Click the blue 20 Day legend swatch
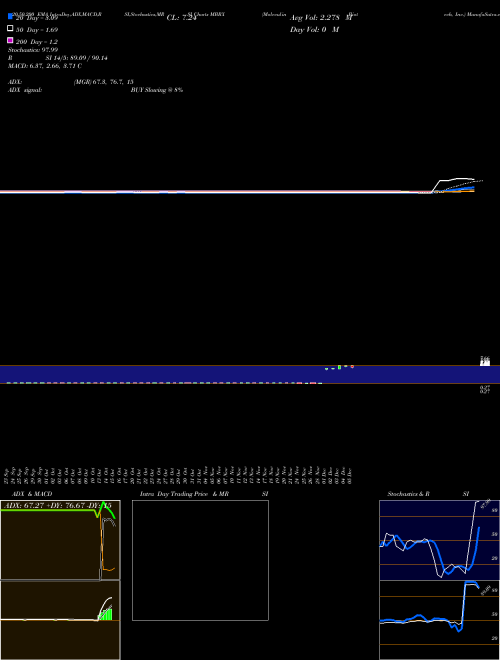 [x=11, y=16]
